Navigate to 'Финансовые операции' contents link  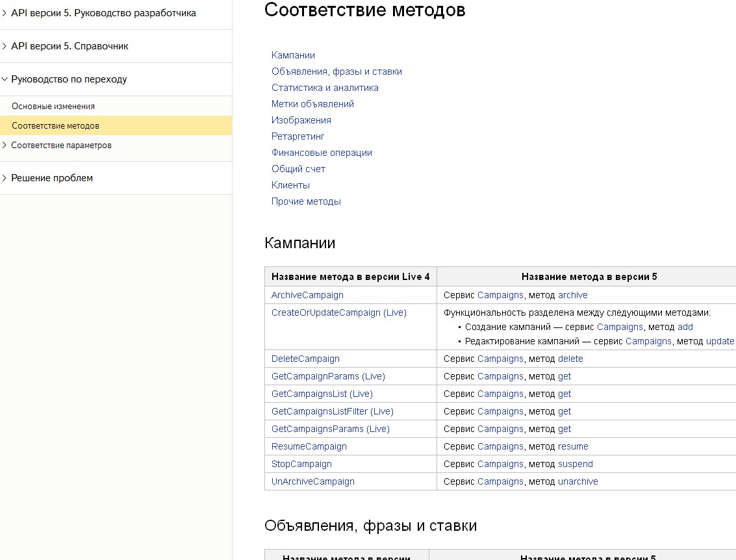[x=322, y=153]
